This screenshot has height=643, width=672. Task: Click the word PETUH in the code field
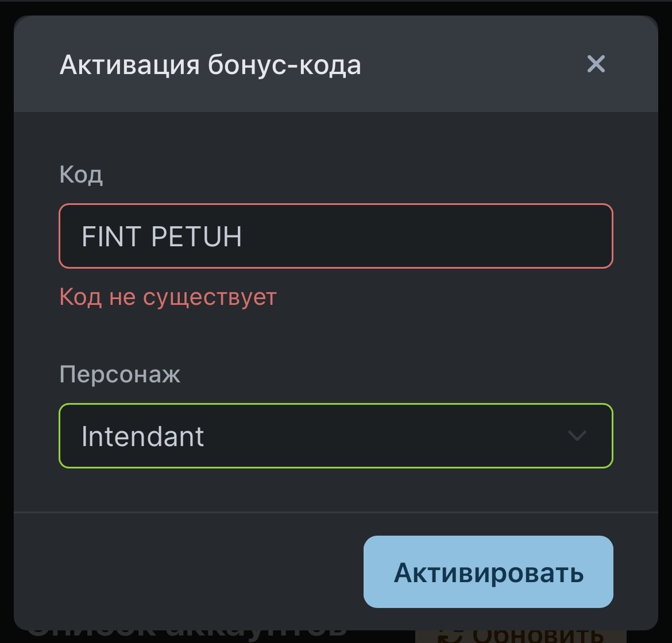196,237
